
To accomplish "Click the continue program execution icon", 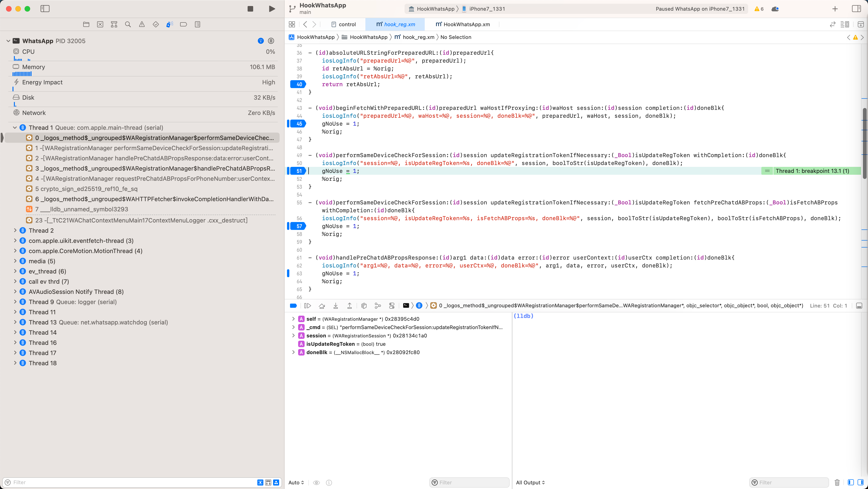I will (308, 305).
